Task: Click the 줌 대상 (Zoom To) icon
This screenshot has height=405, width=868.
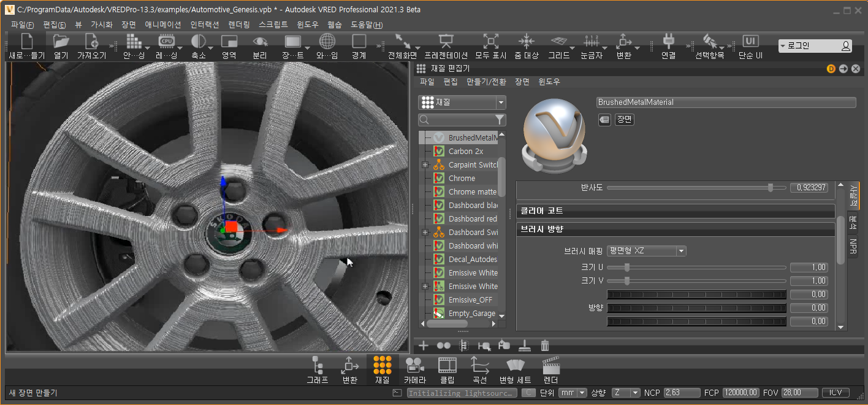Action: pyautogui.click(x=526, y=41)
